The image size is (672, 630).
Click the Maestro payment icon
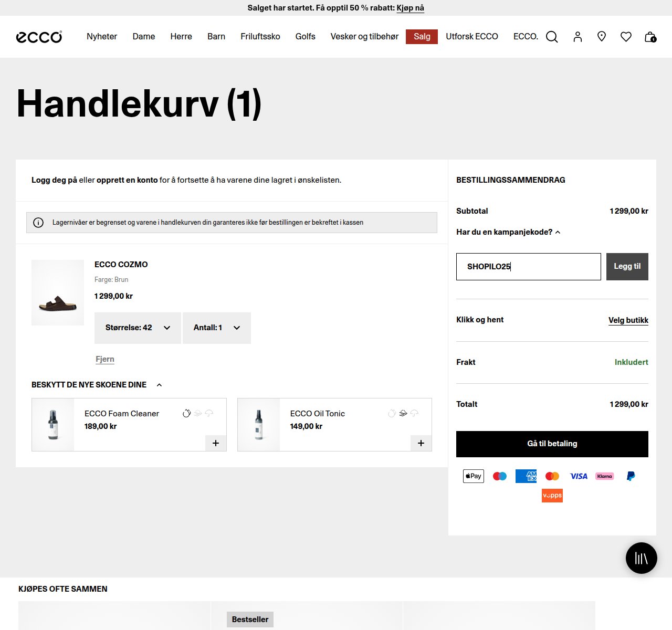[x=500, y=476]
